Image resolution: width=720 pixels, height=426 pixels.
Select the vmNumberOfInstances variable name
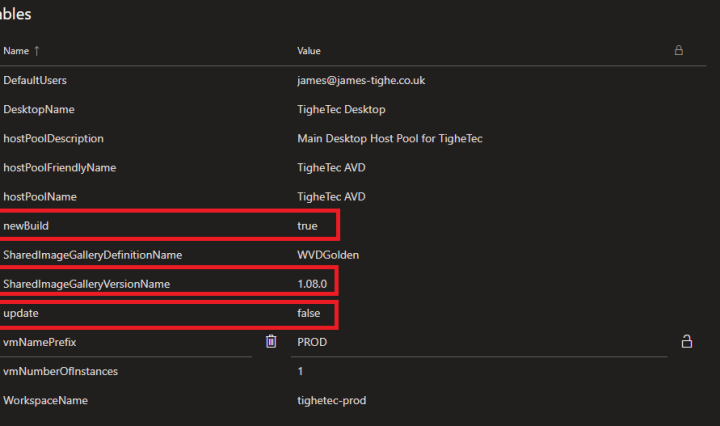click(59, 371)
